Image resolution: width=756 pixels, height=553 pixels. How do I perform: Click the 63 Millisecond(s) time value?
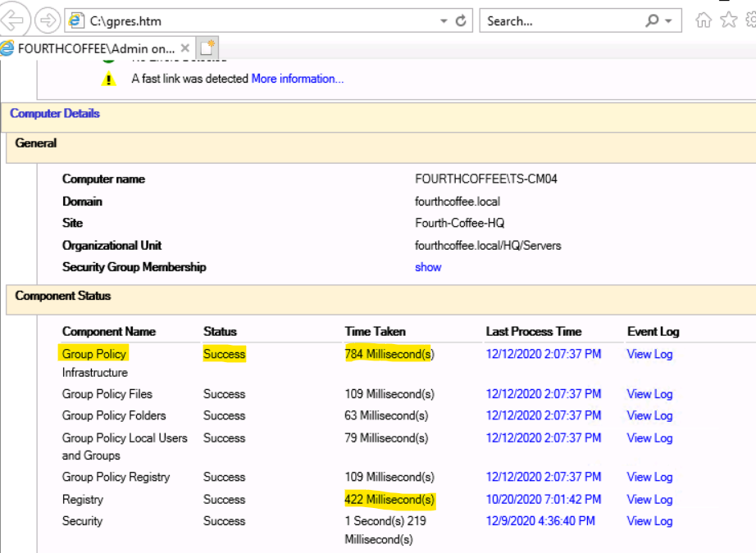click(x=386, y=415)
